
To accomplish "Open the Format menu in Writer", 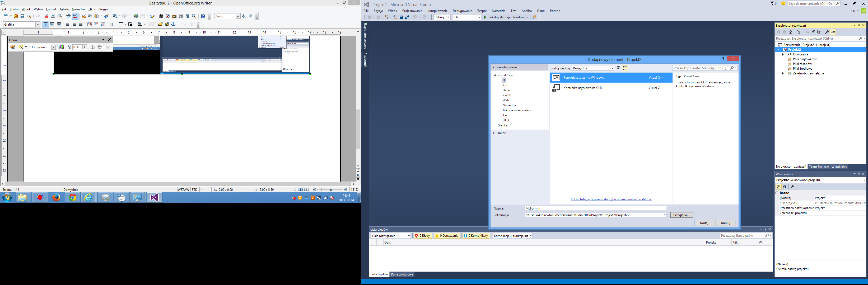I will pyautogui.click(x=51, y=9).
